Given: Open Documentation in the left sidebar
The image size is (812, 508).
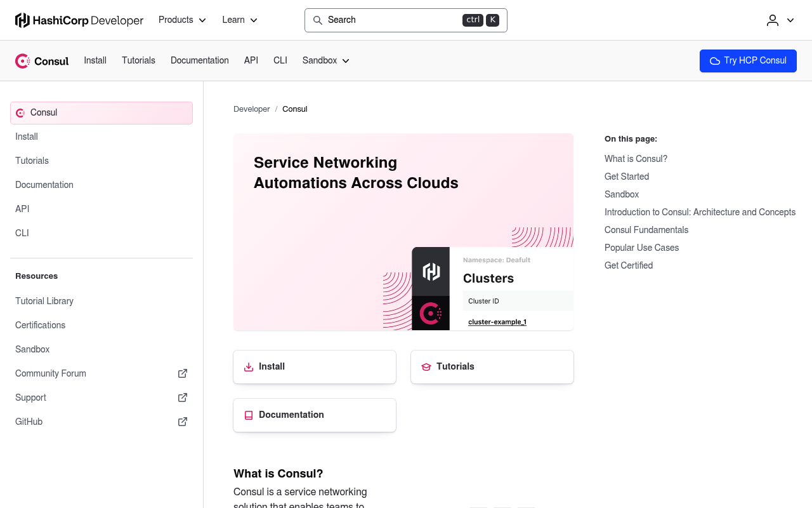Looking at the screenshot, I should [x=101, y=185].
